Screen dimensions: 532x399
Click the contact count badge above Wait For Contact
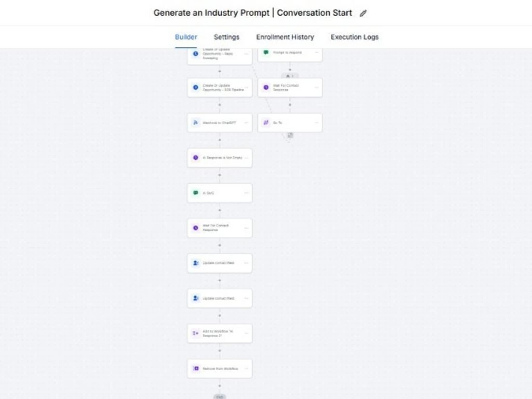click(x=290, y=76)
